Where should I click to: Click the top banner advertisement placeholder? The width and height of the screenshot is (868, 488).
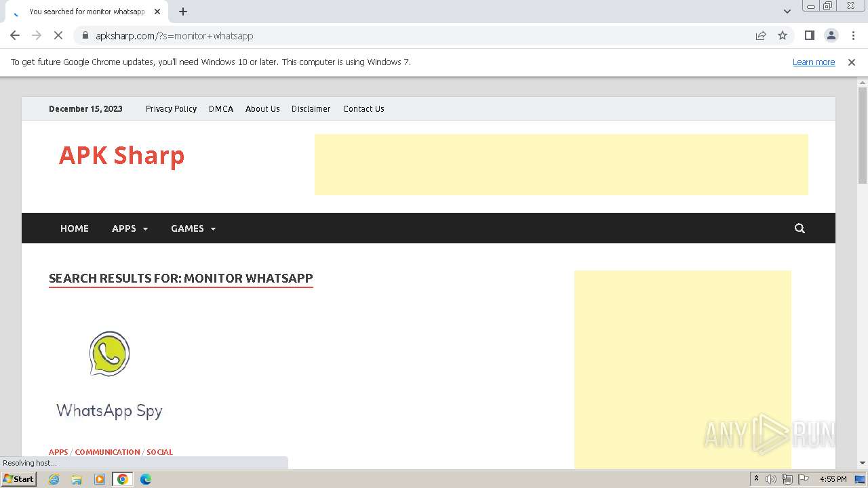point(561,165)
